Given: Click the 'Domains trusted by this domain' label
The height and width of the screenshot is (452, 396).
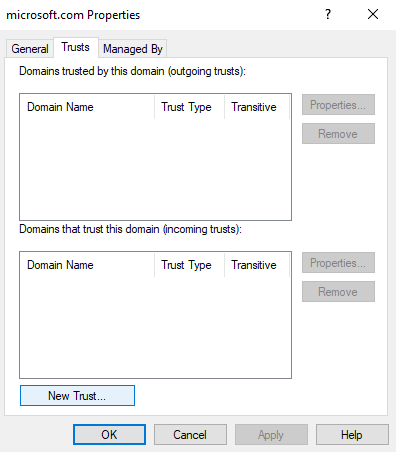Looking at the screenshot, I should tap(132, 71).
